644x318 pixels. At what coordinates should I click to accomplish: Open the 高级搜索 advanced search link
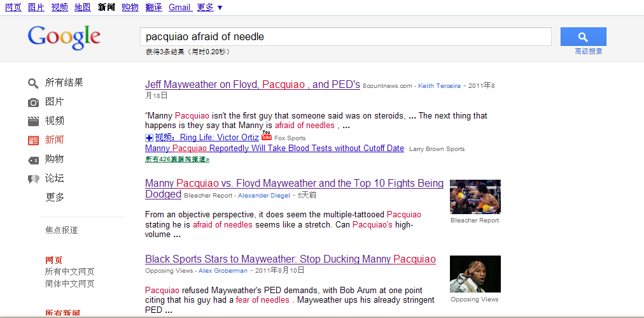click(x=589, y=52)
